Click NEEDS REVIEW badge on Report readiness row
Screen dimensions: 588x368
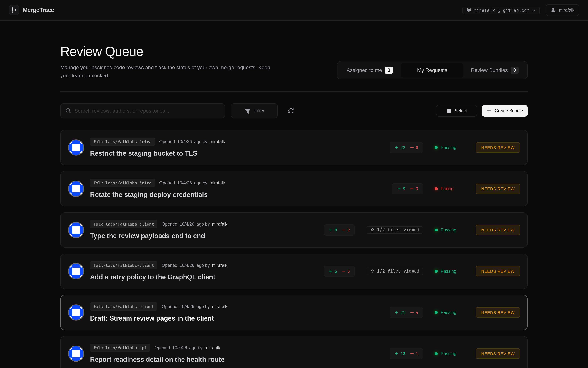[498, 354]
